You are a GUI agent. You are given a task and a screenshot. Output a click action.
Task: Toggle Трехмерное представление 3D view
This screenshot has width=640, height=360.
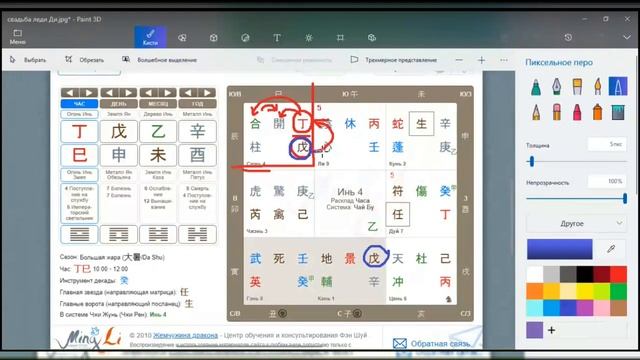point(394,60)
